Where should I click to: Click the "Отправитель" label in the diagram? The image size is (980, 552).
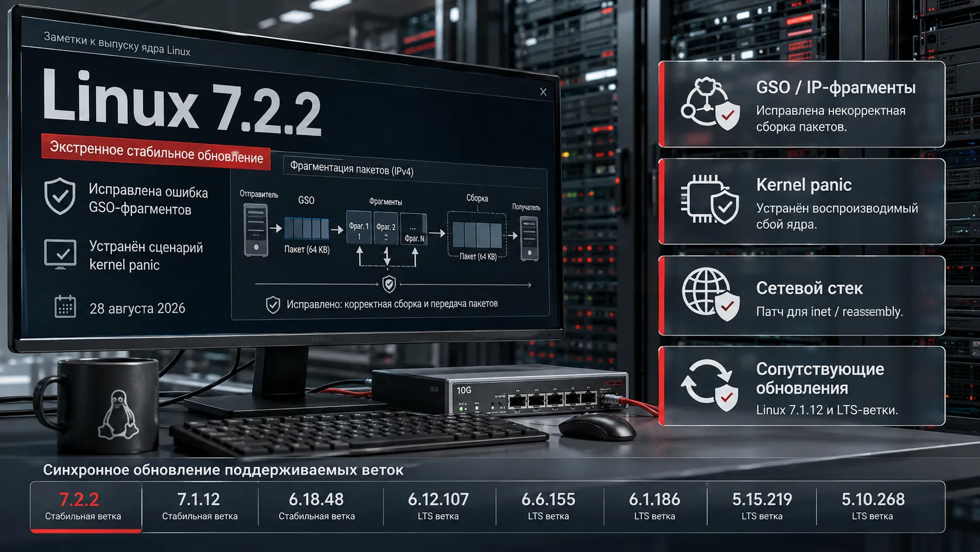point(258,194)
